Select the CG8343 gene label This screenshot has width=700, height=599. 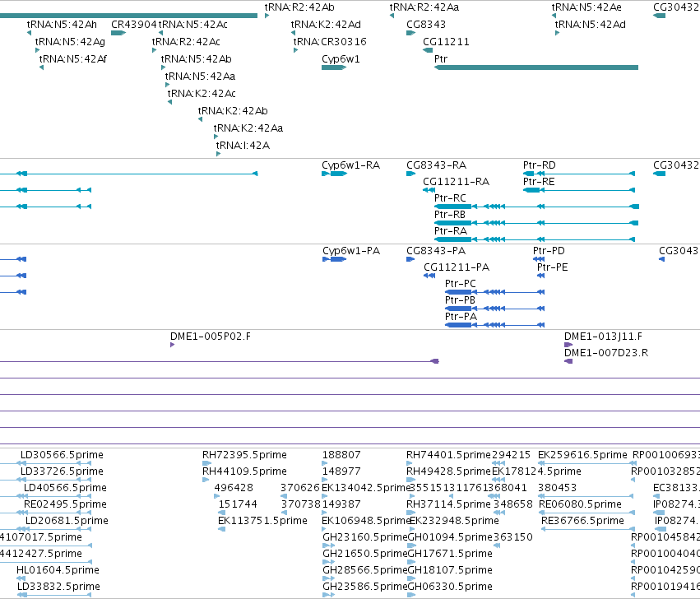(426, 25)
